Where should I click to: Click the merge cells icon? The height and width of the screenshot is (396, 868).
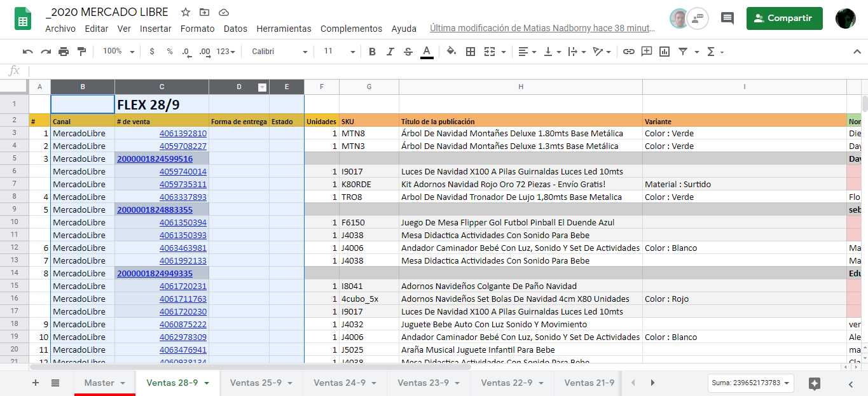490,52
